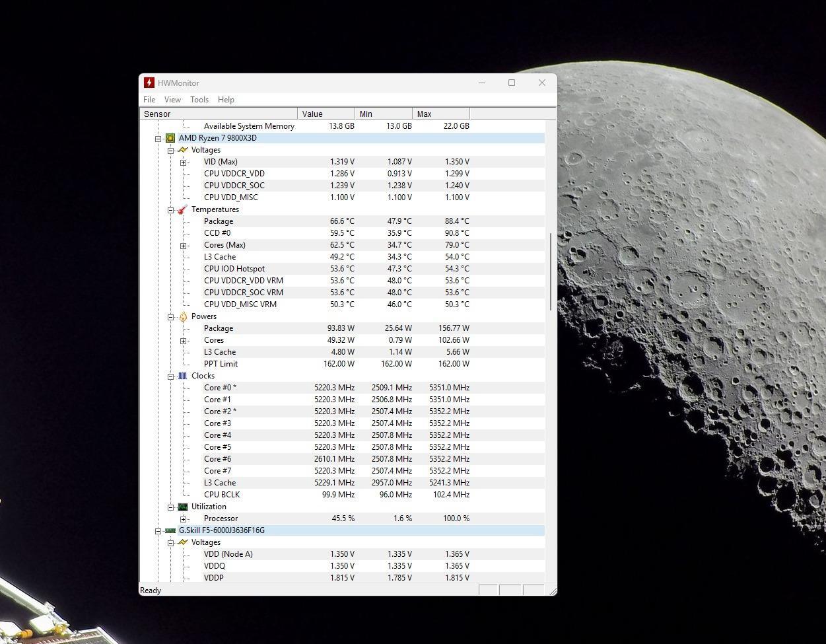Open the Tools menu
Screen dimensions: 826x644
coord(199,100)
